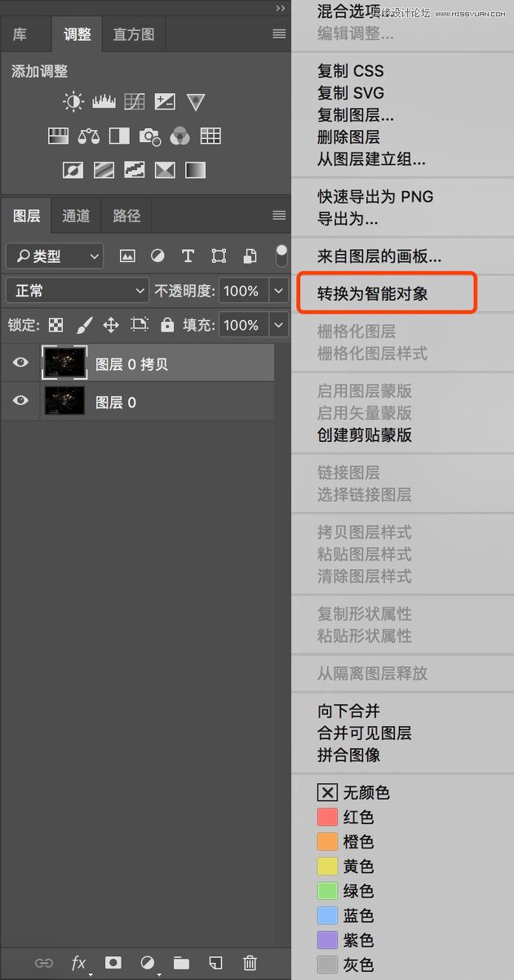The width and height of the screenshot is (514, 980).
Task: Expand the 填充 fill dropdown arrow
Action: (x=279, y=325)
